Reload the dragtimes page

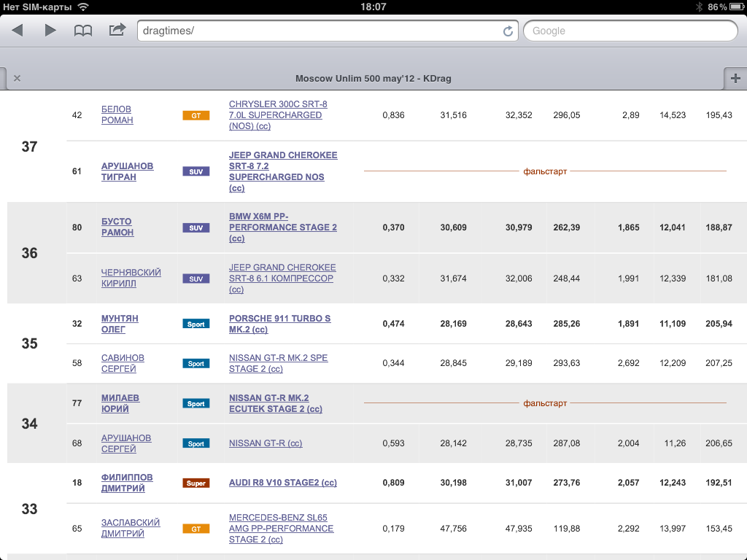(x=508, y=31)
